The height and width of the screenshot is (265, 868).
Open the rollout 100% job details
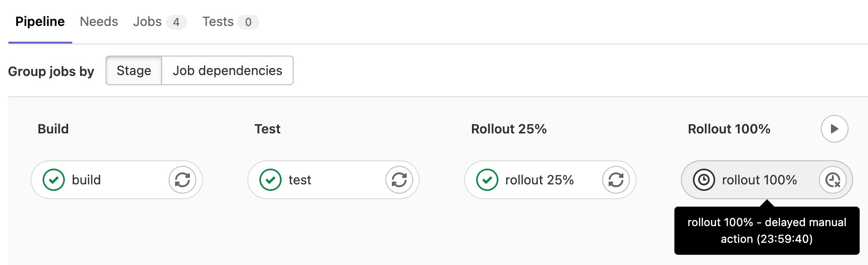759,180
